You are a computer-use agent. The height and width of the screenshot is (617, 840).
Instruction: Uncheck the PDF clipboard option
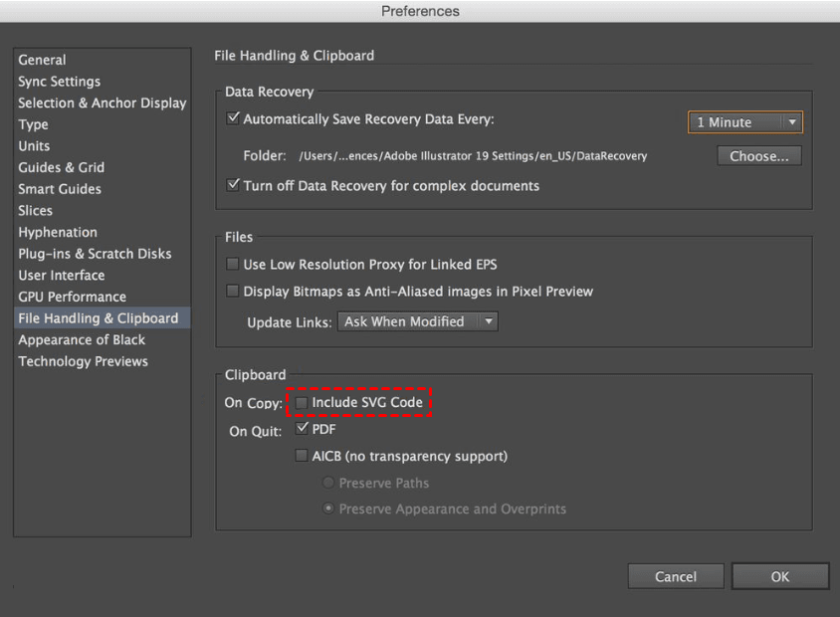[x=303, y=429]
